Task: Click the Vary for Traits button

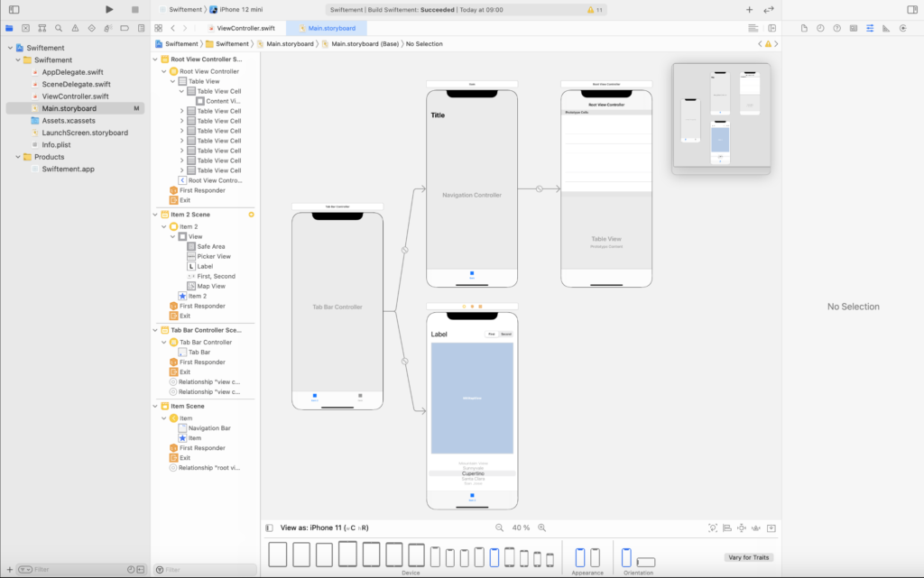Action: point(748,557)
